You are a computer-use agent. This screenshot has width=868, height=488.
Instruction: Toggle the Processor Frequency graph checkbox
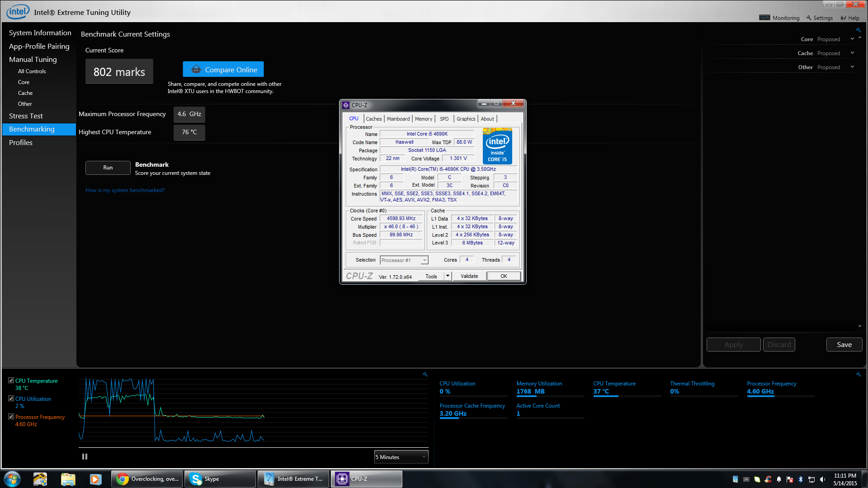tap(11, 417)
